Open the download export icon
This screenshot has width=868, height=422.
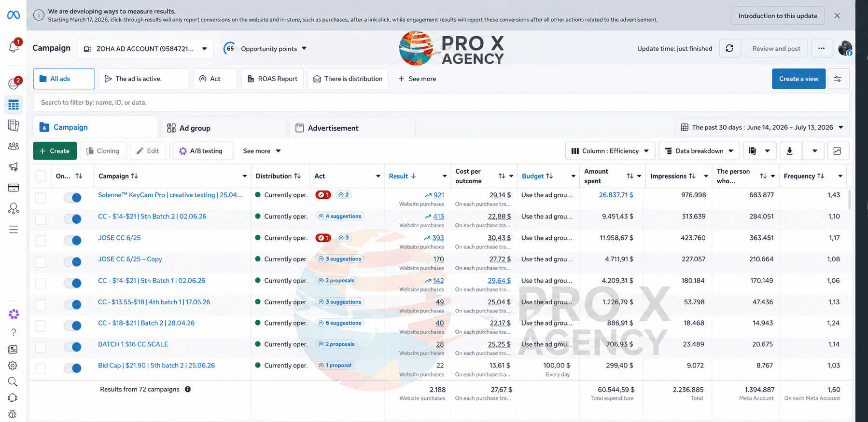[x=790, y=151]
